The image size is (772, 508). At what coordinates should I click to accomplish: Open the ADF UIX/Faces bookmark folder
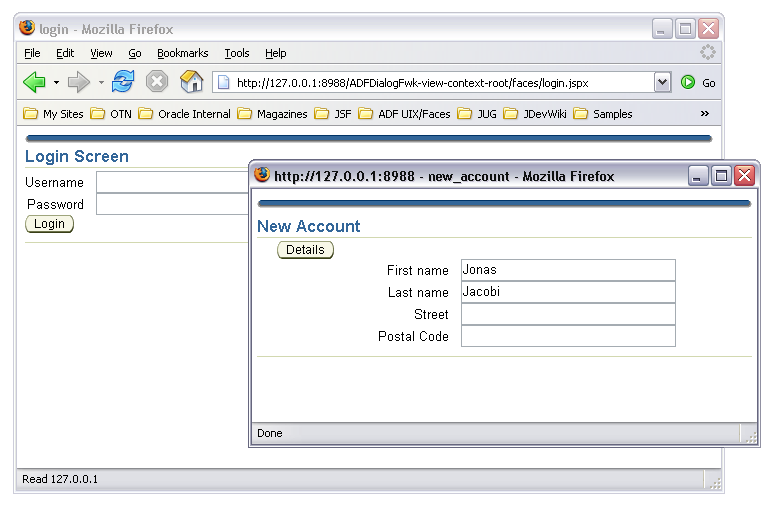[x=404, y=114]
